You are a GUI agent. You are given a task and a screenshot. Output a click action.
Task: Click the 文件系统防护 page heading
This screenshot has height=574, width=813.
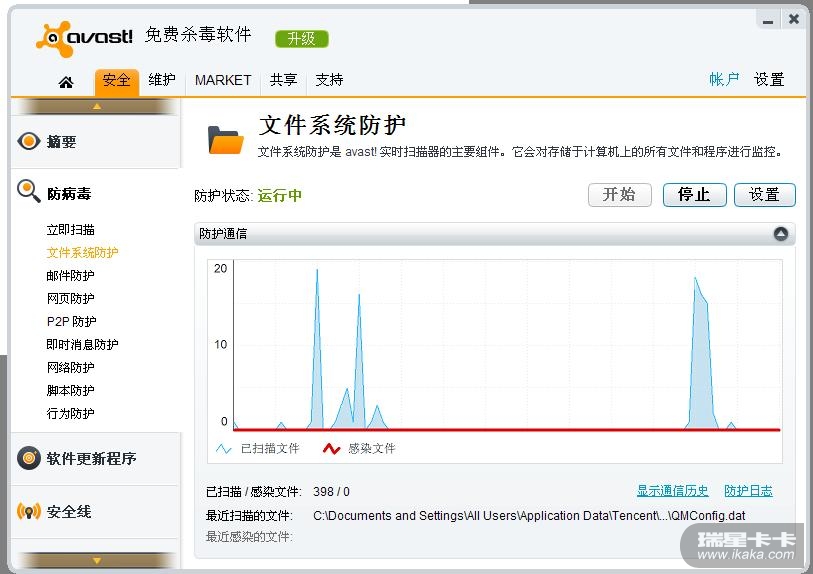pos(332,124)
